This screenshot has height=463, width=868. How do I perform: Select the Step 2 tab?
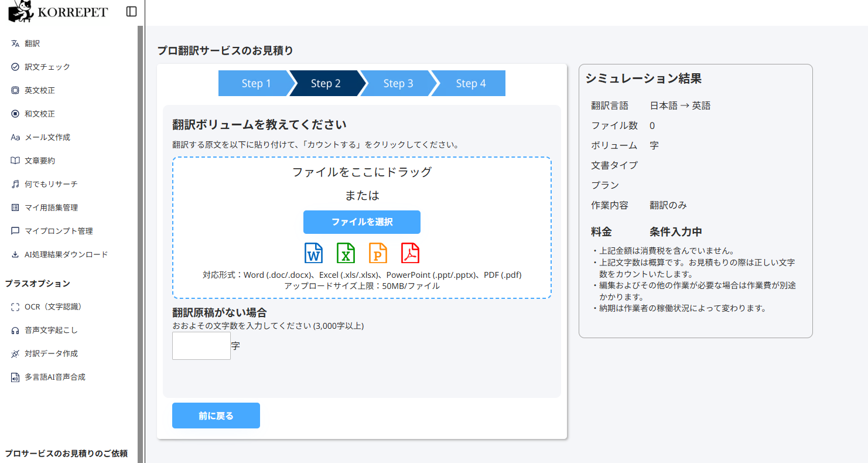(326, 83)
